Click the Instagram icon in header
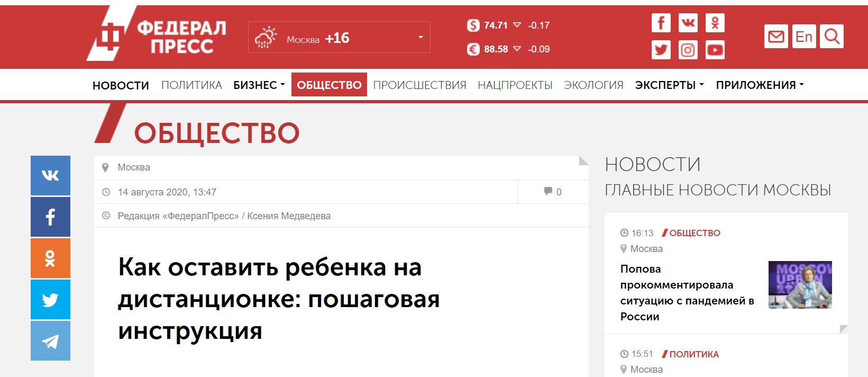The image size is (868, 377). click(688, 50)
